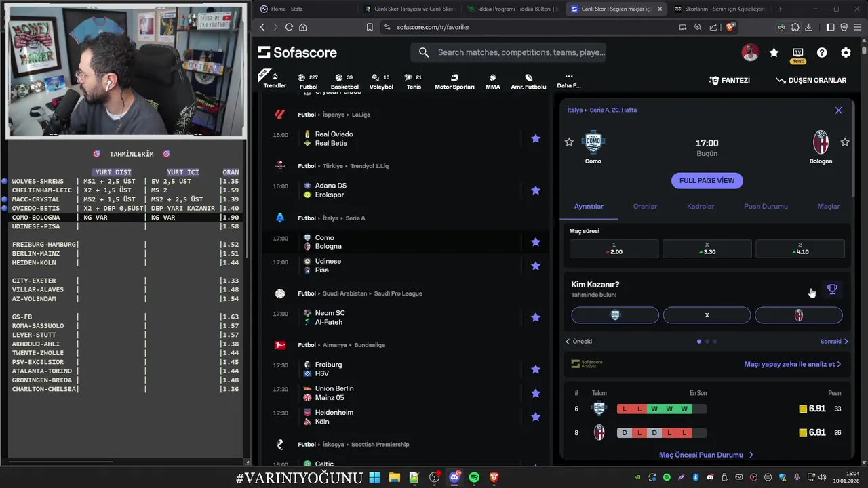Toggle favorite star for Udinese - Pisa row

[536, 266]
